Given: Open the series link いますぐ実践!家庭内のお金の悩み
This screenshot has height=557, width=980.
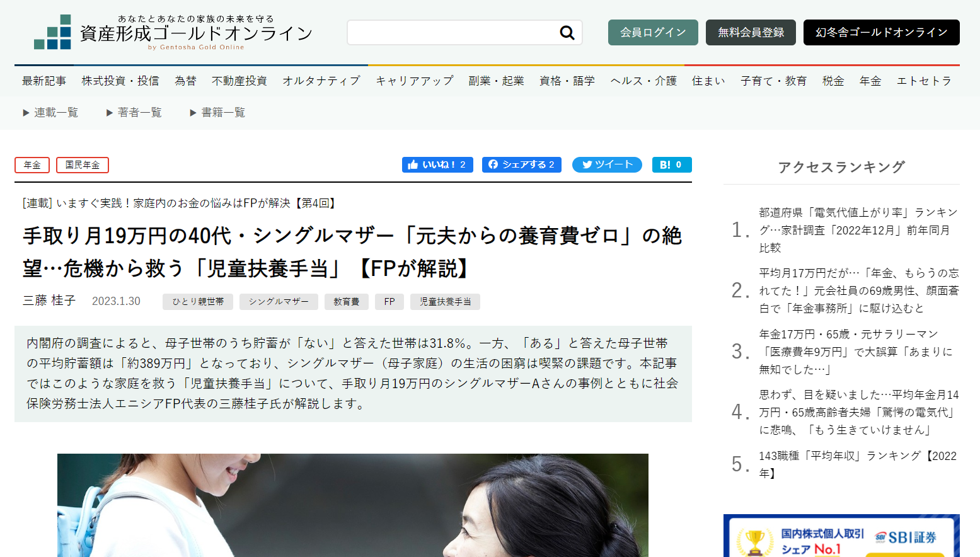Looking at the screenshot, I should tap(181, 203).
